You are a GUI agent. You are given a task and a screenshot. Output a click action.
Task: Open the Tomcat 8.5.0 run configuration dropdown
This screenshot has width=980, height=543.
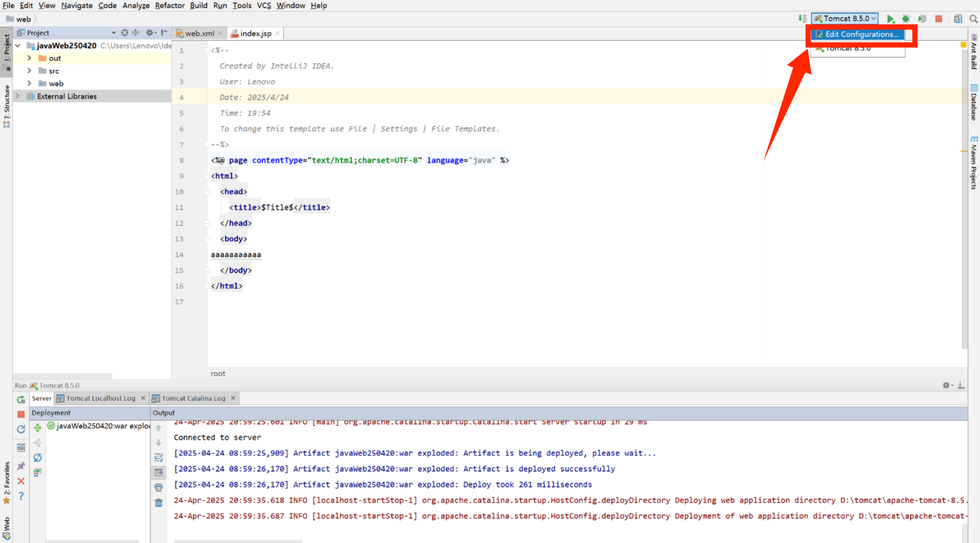tap(845, 19)
